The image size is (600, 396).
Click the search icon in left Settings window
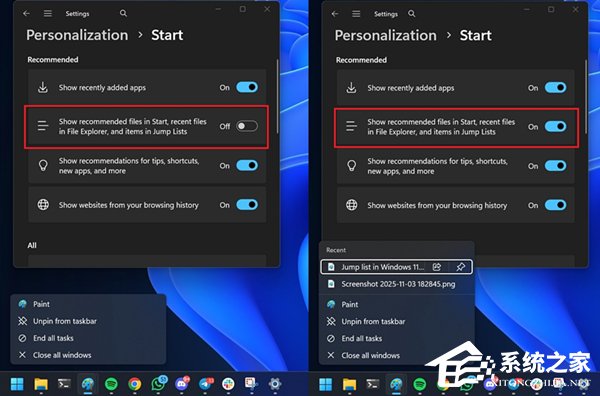click(123, 13)
